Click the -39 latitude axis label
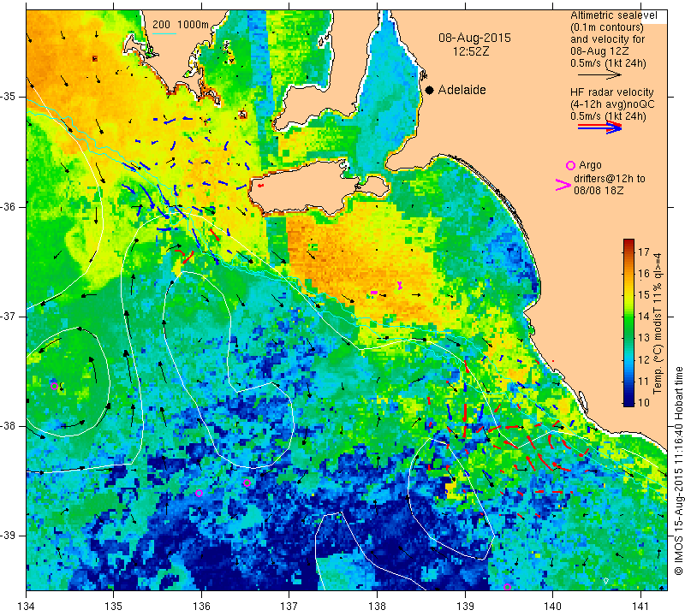Viewport: 685px width, 616px height. point(12,536)
